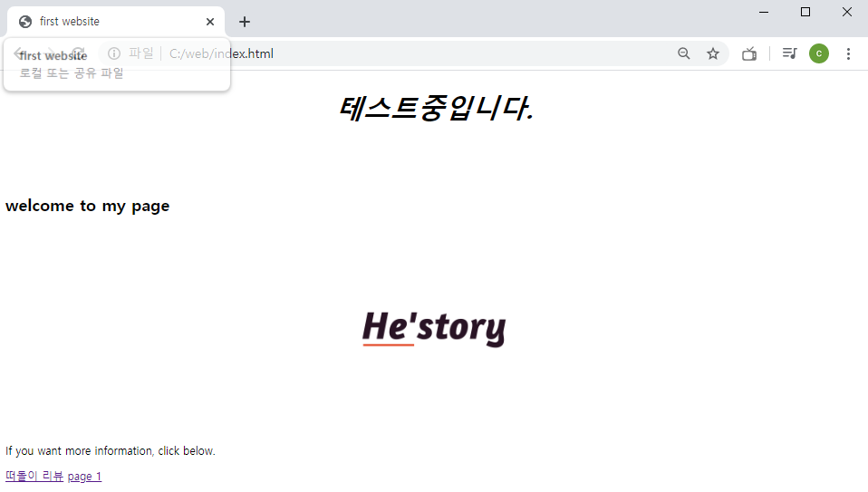
Task: Click the welcome to my page heading
Action: pos(88,206)
